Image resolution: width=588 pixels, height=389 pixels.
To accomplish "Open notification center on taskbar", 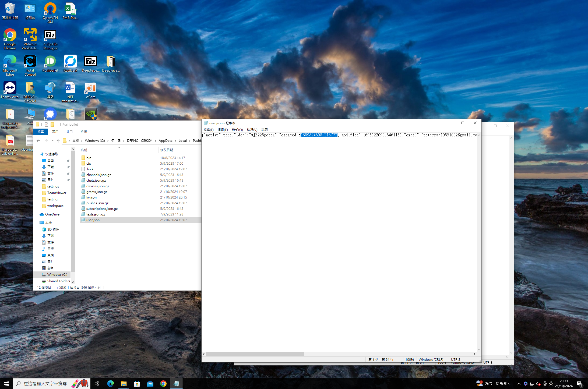I will pyautogui.click(x=580, y=384).
